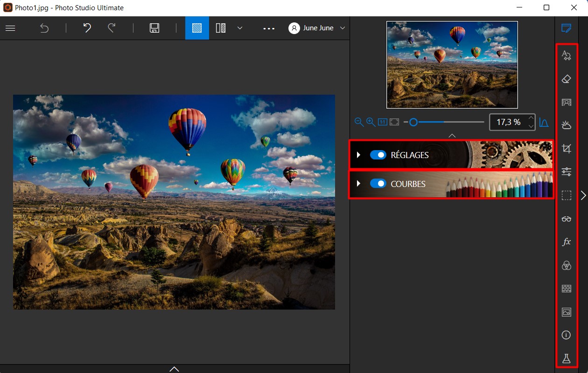Save the photo with the floppy icon
Viewport: 588px width, 373px height.
pos(154,28)
